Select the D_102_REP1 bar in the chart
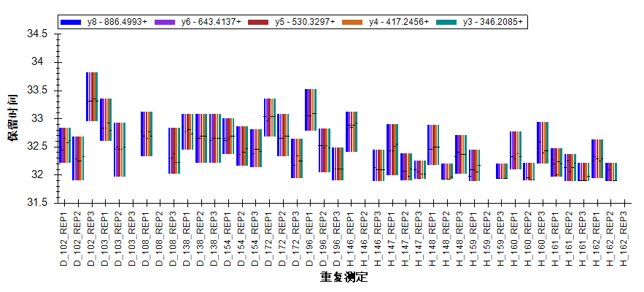The height and width of the screenshot is (292, 644). click(x=65, y=145)
